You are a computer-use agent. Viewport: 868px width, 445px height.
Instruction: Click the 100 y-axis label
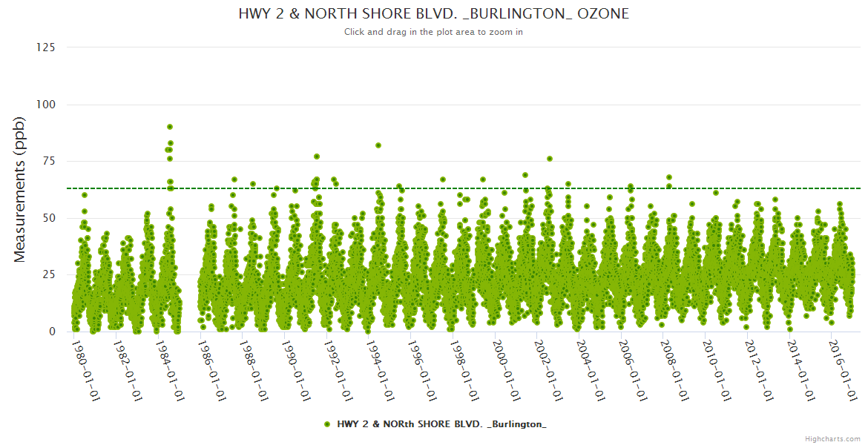coord(45,105)
